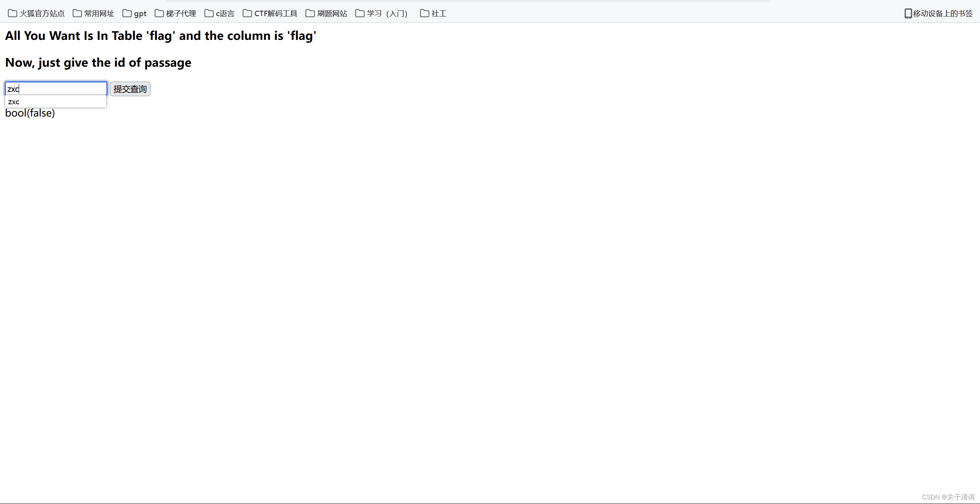Open the 常用网址 bookmark folder
Screen dimensions: 980x504
(x=93, y=13)
